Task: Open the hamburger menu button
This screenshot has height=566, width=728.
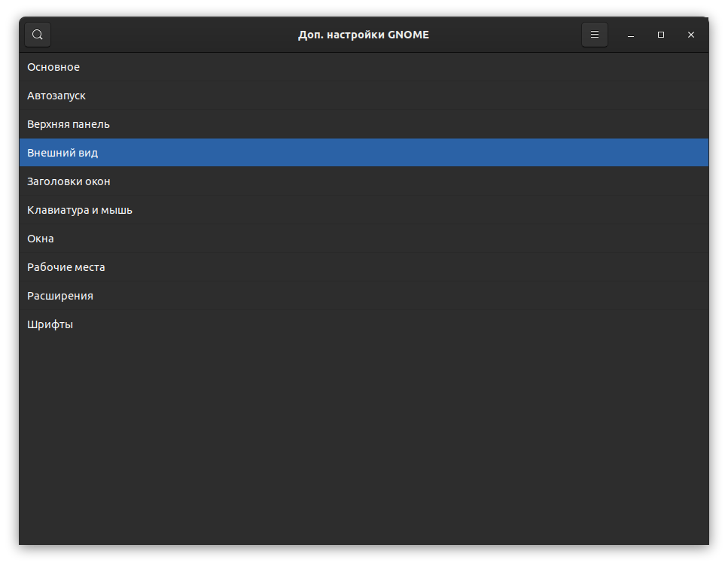Action: click(594, 35)
